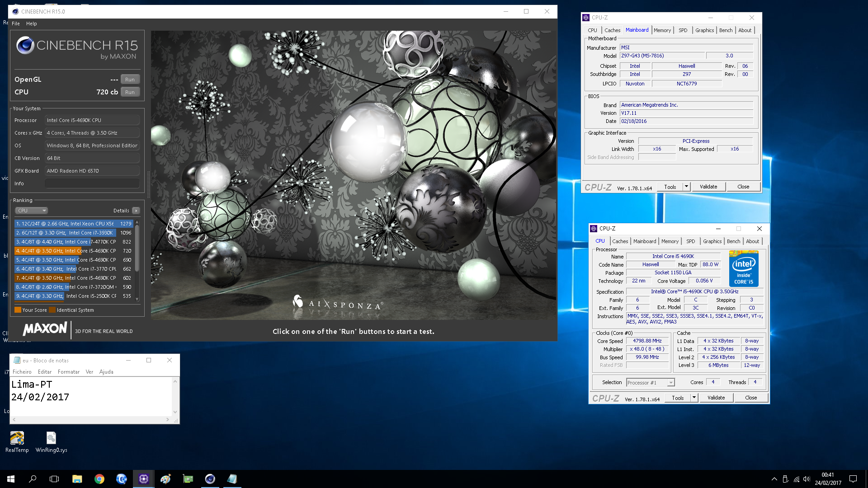Click the empty Info input field
868x488 pixels.
[x=92, y=183]
